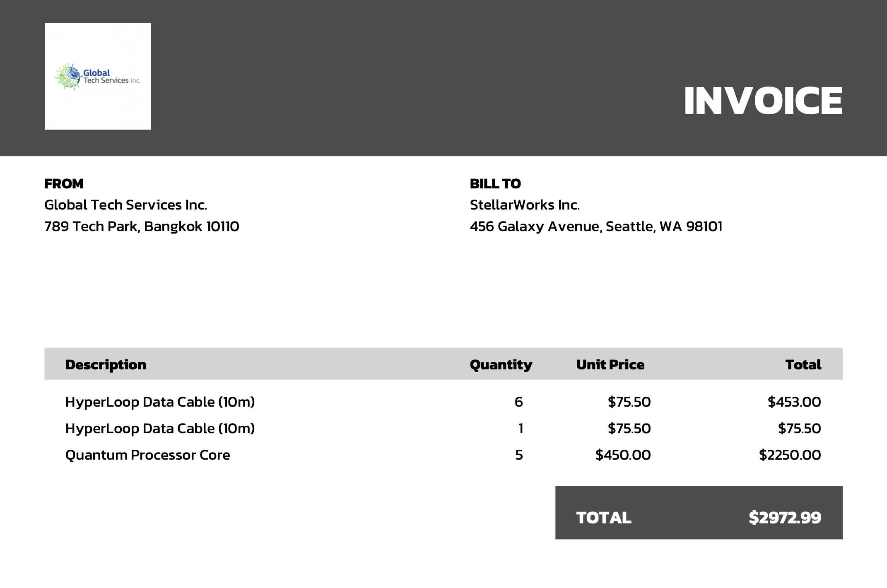The width and height of the screenshot is (887, 588).
Task: Click the Quantum Processor Core description
Action: tap(147, 455)
